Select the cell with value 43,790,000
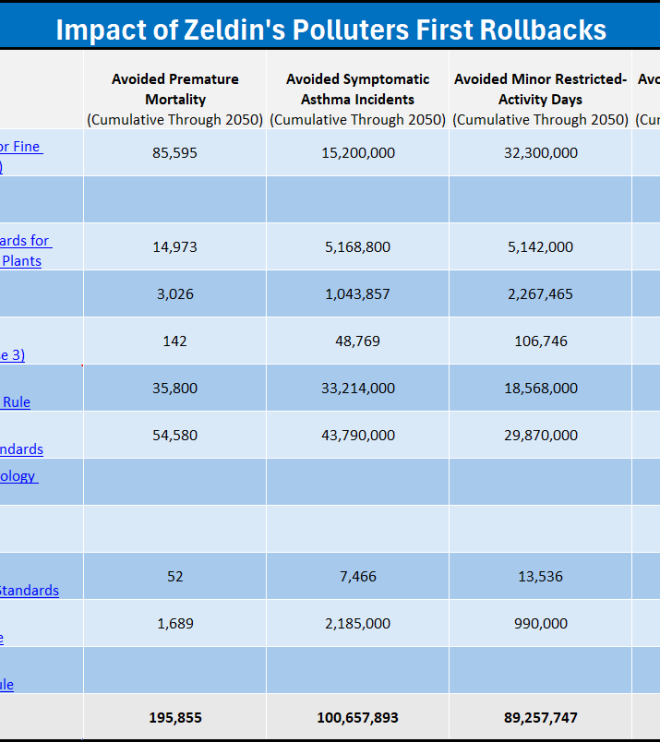The width and height of the screenshot is (660, 742). click(x=358, y=435)
